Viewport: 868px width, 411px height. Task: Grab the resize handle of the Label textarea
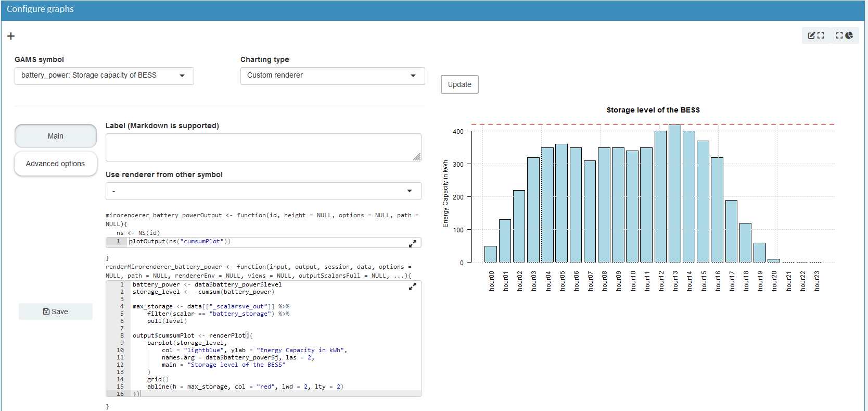click(x=417, y=157)
